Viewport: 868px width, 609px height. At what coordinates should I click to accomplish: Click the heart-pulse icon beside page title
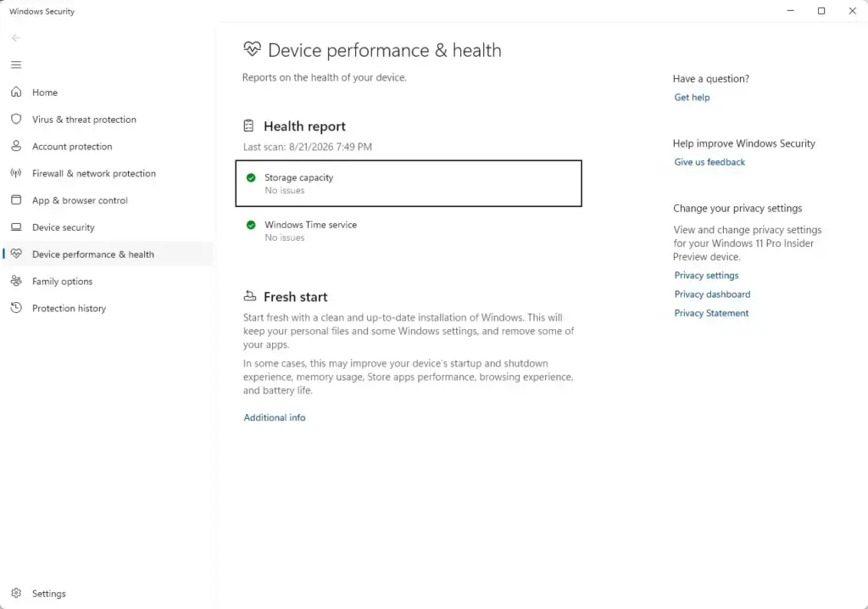click(x=252, y=49)
